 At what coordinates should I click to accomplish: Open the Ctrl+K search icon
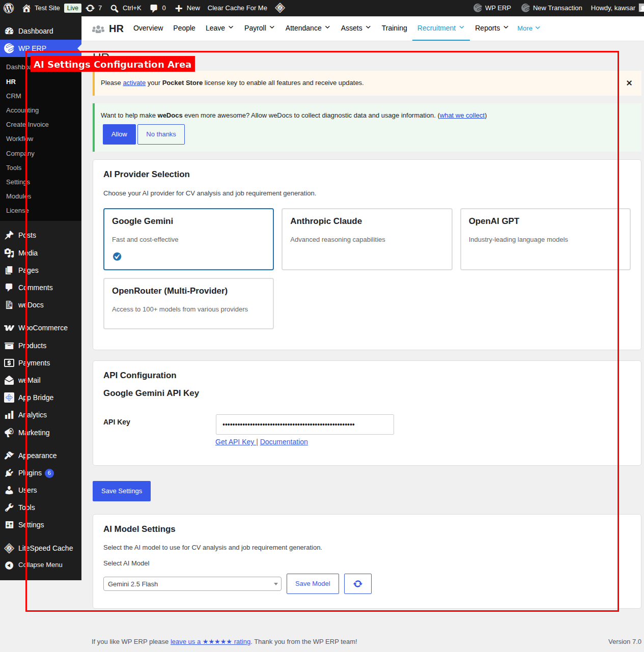115,8
